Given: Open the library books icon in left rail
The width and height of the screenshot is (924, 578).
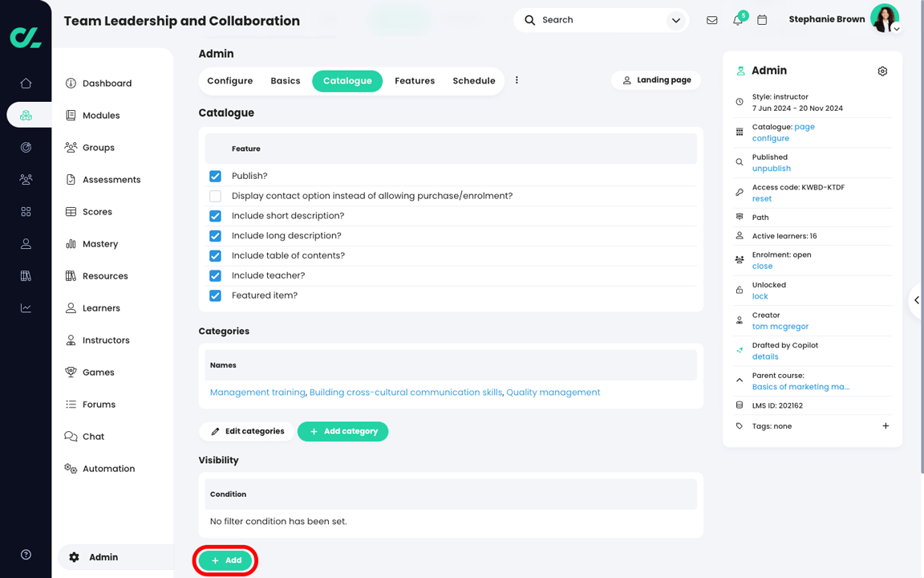Looking at the screenshot, I should click(26, 275).
